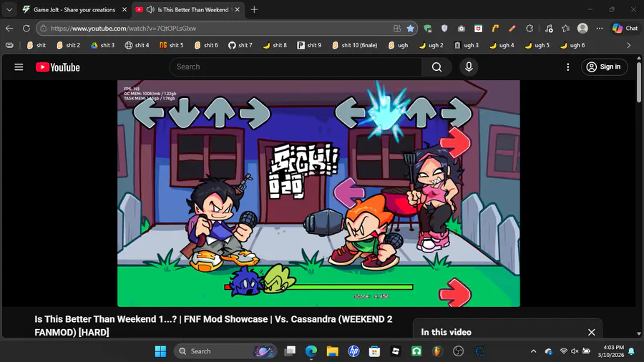Viewport: 644px width, 362px height.
Task: Open the shield security extension
Action: [444, 29]
